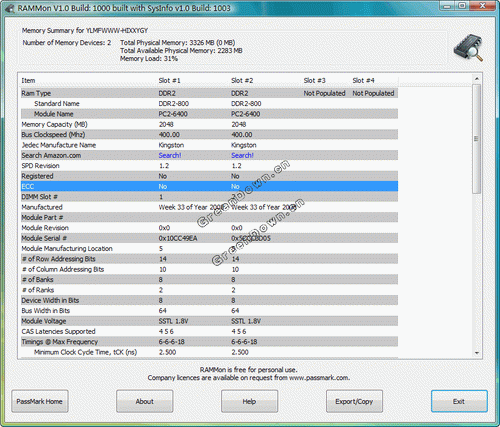Screen dimensions: 500x427
Task: Select the Bus Clockspeed (Mhz) row
Action: (x=209, y=135)
